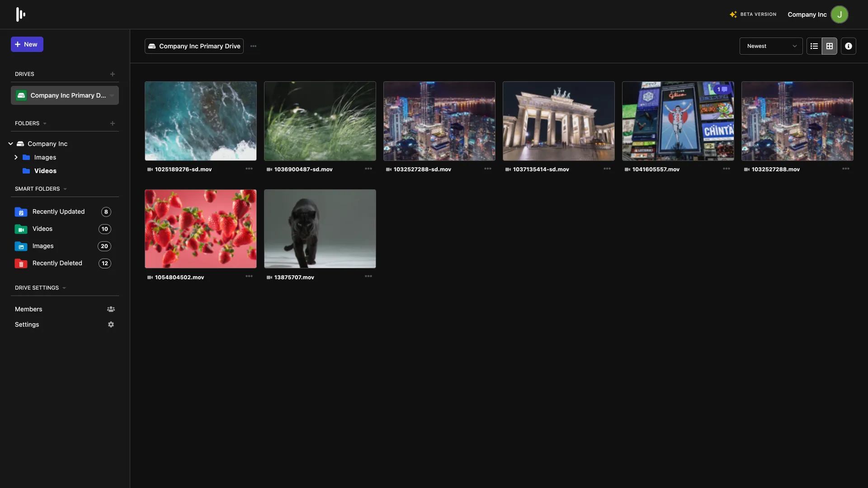
Task: Open the Newest sort dropdown
Action: tap(771, 46)
